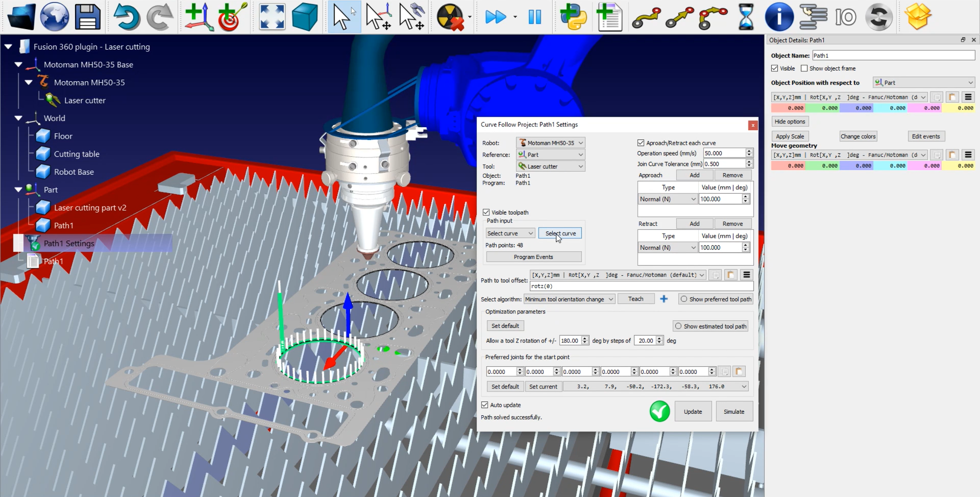980x497 pixels.
Task: Click the Undo arrow icon
Action: (x=126, y=17)
